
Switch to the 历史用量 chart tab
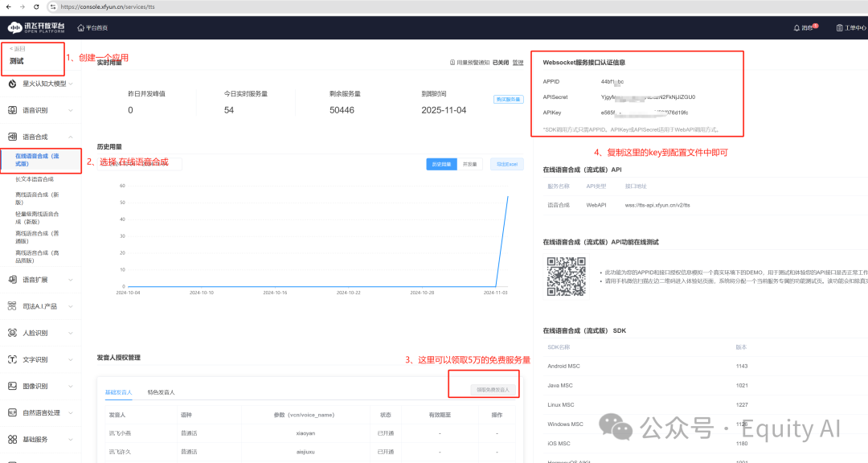(x=441, y=165)
